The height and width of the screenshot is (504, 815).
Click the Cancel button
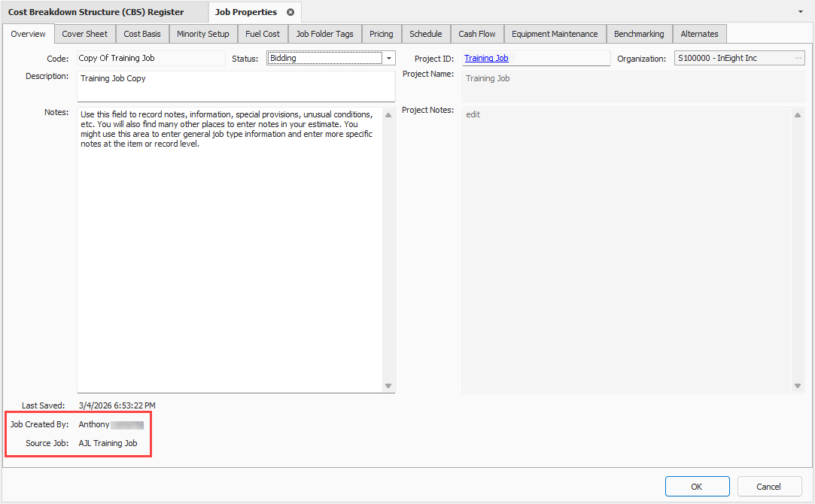point(769,487)
